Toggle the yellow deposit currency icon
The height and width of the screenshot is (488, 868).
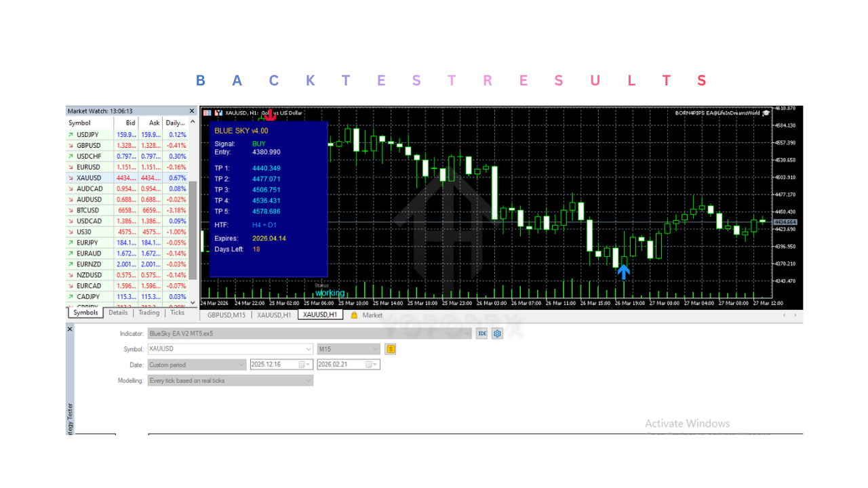pyautogui.click(x=391, y=348)
